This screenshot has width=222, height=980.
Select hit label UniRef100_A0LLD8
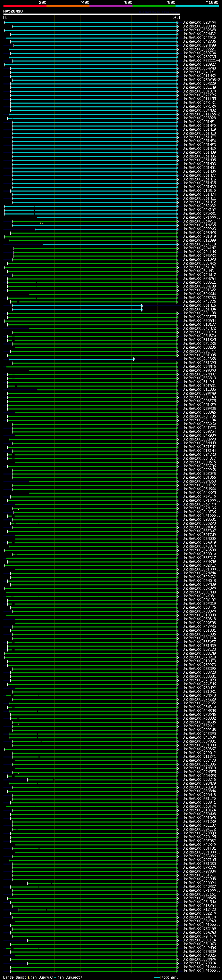199,313
